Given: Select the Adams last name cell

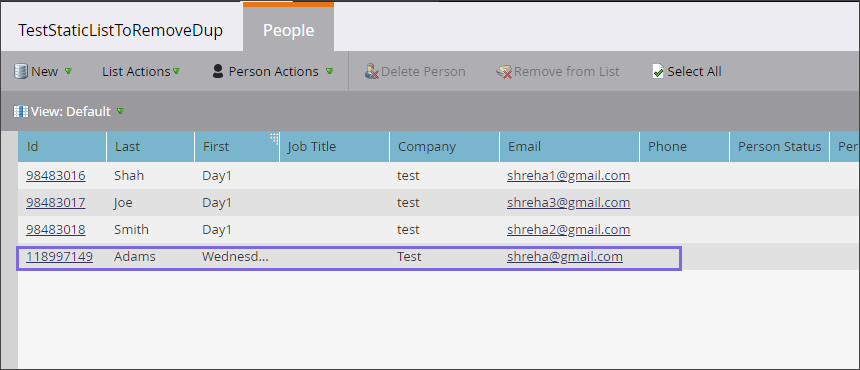Looking at the screenshot, I should point(134,257).
